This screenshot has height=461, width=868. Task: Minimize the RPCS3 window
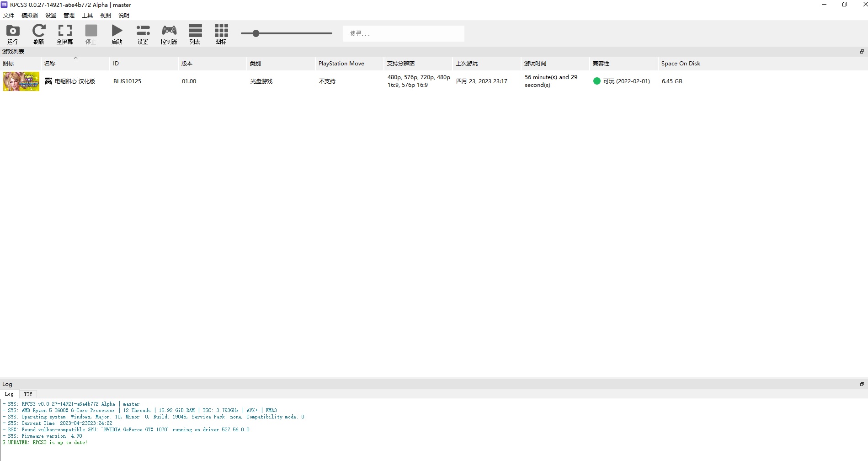(x=824, y=5)
